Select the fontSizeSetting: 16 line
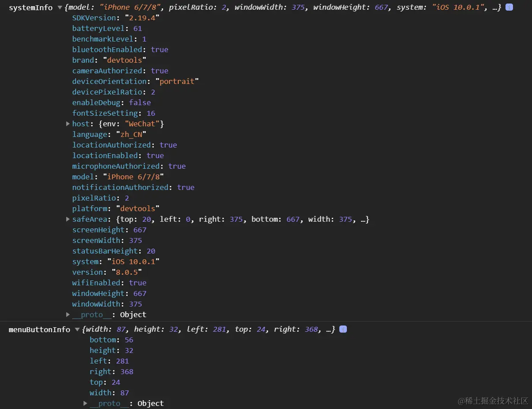The height and width of the screenshot is (409, 532). pos(114,113)
